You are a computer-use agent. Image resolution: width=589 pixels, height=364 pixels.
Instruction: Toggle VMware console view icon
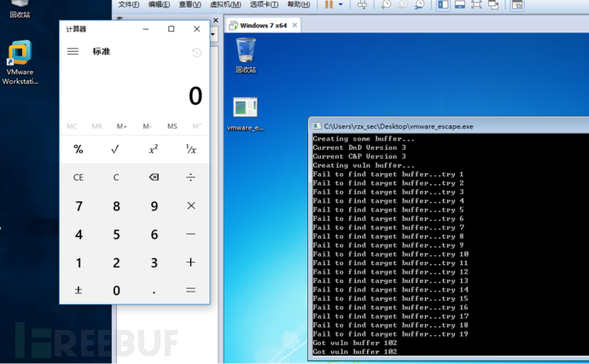(517, 4)
